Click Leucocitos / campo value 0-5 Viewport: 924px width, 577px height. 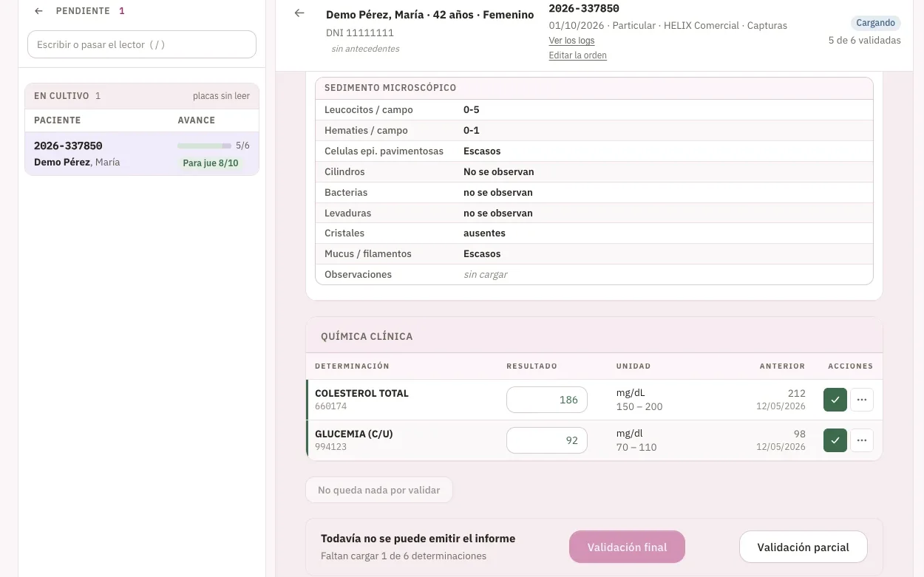click(x=472, y=109)
